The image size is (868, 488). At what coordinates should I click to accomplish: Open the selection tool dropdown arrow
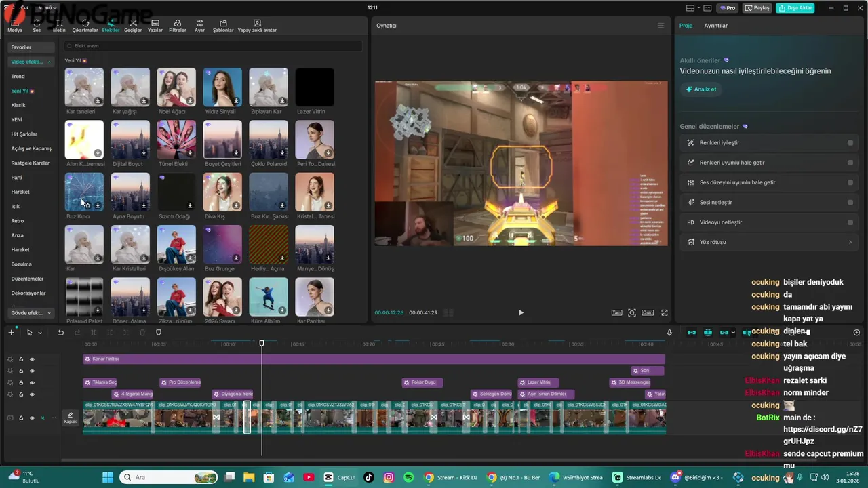pyautogui.click(x=40, y=333)
